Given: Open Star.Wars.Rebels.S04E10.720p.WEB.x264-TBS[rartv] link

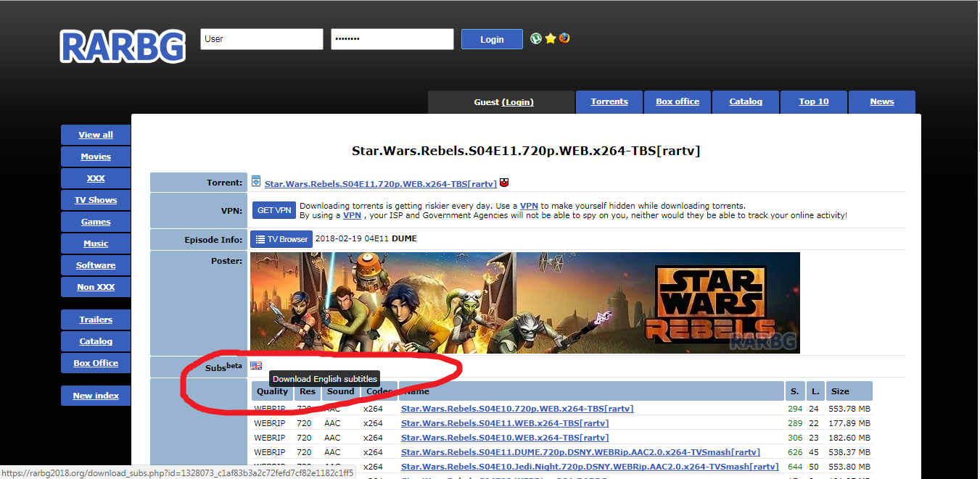Looking at the screenshot, I should tap(517, 409).
